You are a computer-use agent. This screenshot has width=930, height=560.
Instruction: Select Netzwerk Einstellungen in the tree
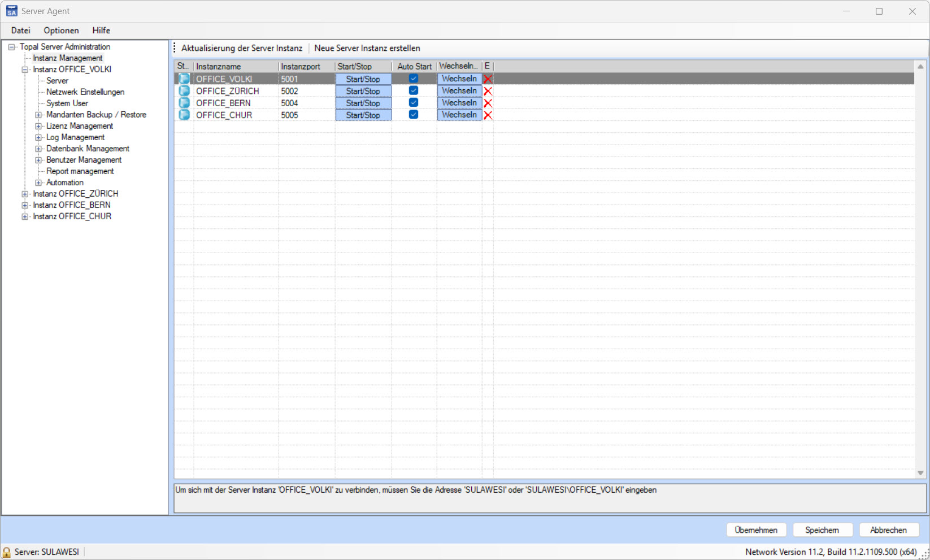(85, 92)
